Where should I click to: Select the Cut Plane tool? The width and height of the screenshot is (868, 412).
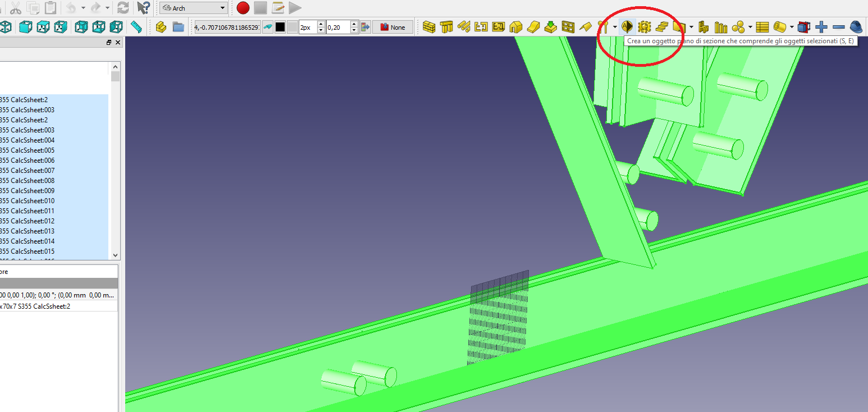pyautogui.click(x=804, y=26)
